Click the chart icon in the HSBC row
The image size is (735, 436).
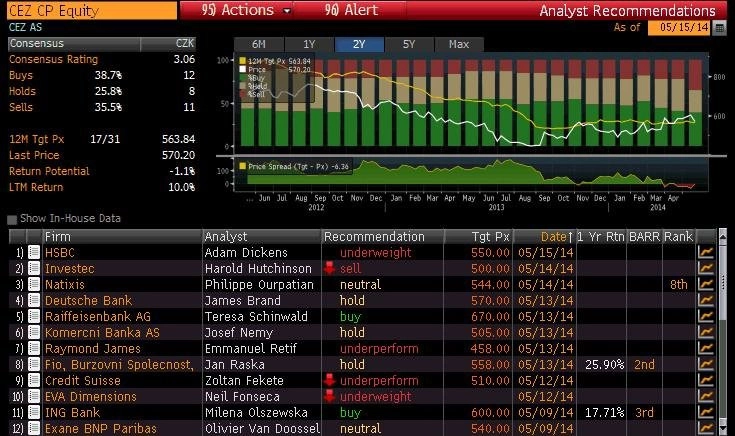point(705,252)
